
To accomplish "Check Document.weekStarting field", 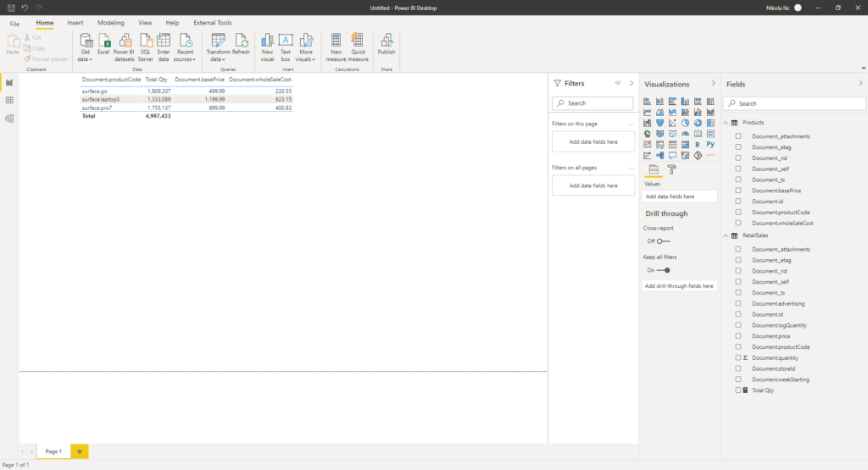I will [x=738, y=379].
